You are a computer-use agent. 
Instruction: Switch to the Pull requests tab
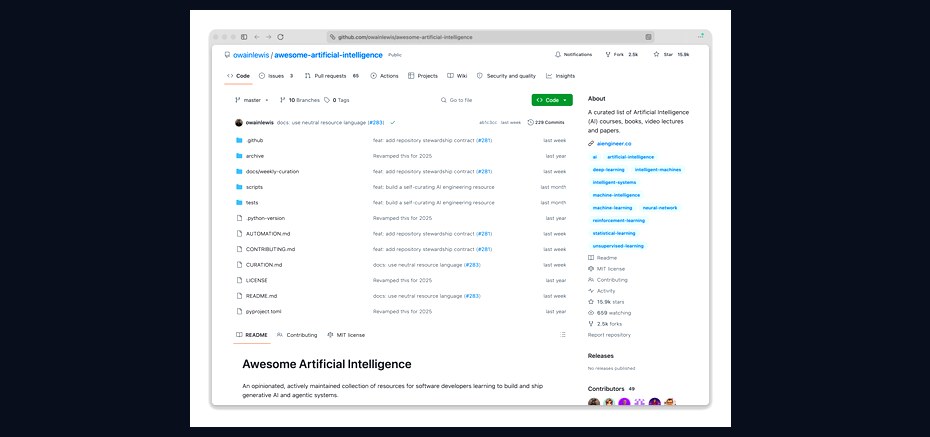click(332, 76)
